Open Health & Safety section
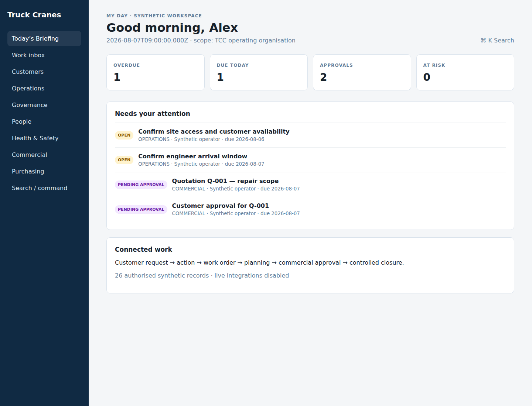The width and height of the screenshot is (532, 406). [44, 138]
